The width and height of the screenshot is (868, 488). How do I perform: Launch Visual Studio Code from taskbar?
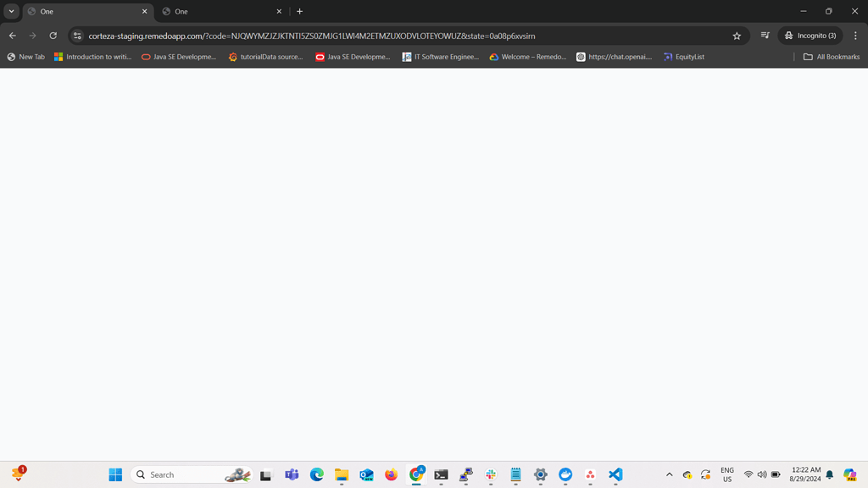(x=615, y=474)
